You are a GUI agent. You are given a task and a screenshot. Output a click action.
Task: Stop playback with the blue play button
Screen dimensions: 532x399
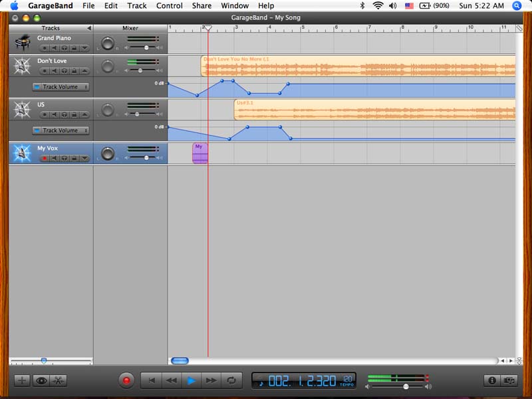(x=192, y=380)
